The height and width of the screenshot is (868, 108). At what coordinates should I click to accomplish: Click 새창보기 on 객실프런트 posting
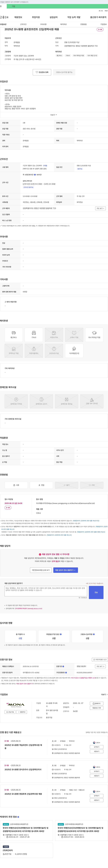[97, 751]
